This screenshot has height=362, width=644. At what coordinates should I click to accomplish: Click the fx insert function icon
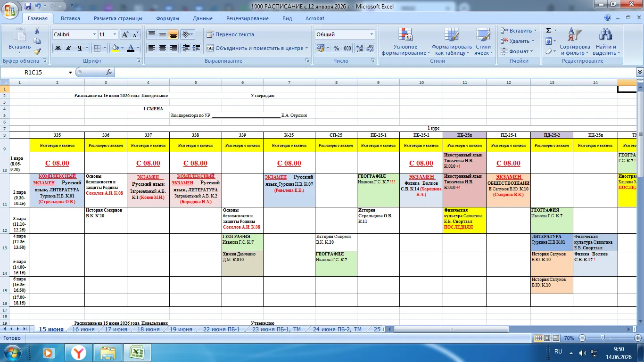(x=109, y=72)
